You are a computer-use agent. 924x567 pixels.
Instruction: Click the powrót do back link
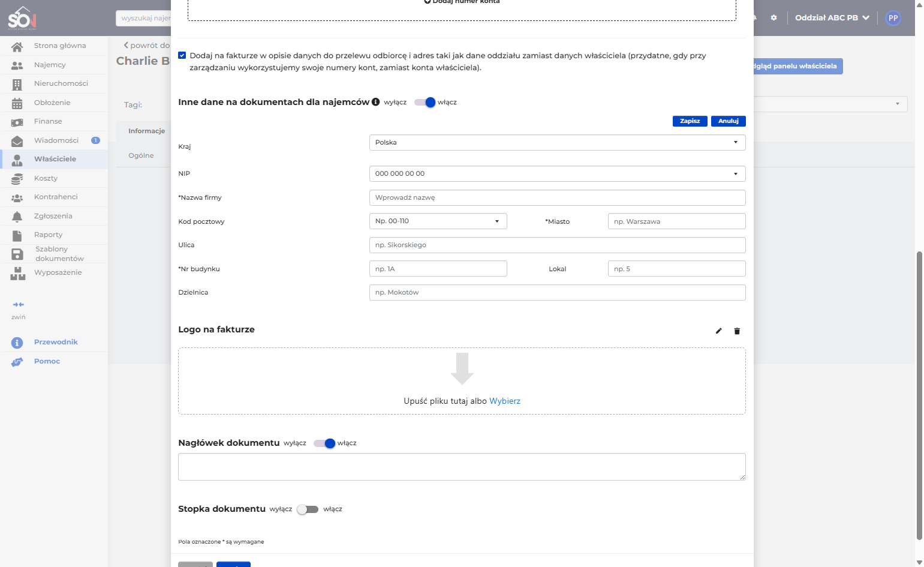pos(147,46)
